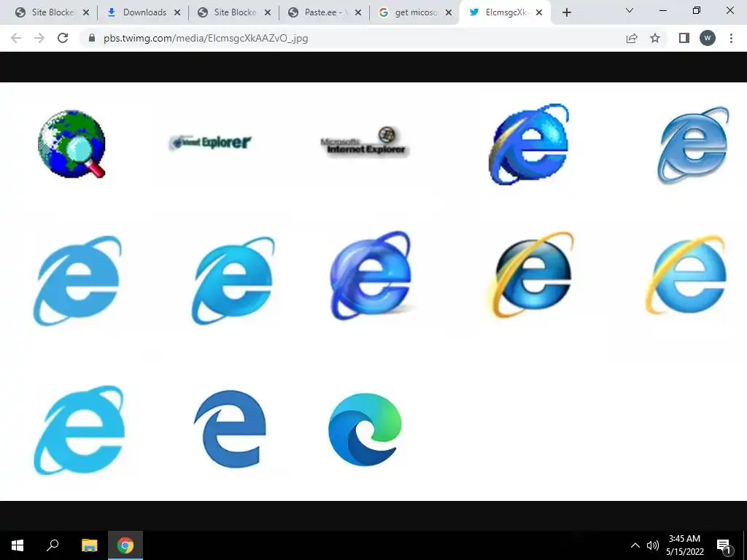Click the globe with magnifying glass logo

[71, 144]
